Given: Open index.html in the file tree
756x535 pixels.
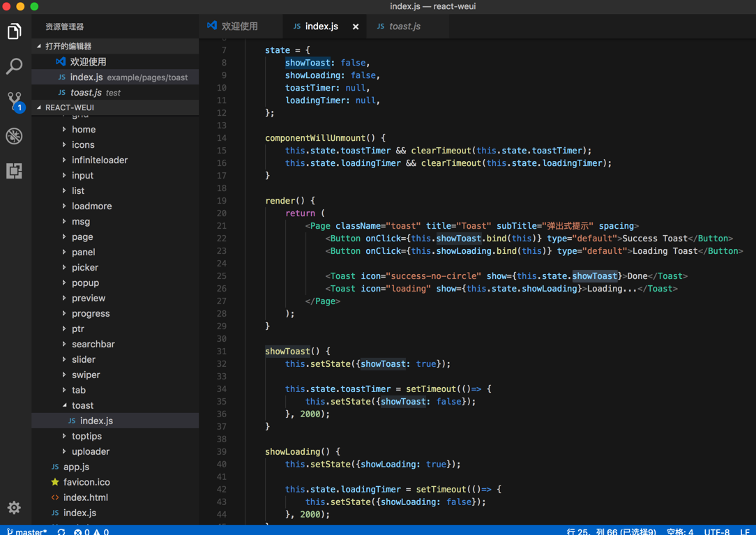Looking at the screenshot, I should tap(85, 497).
